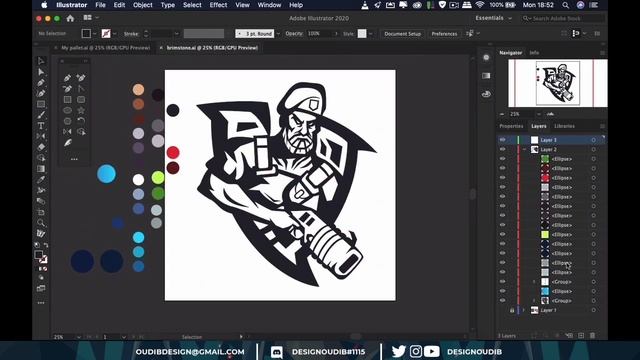Select the Reflect tool in floating panel

(x=67, y=131)
